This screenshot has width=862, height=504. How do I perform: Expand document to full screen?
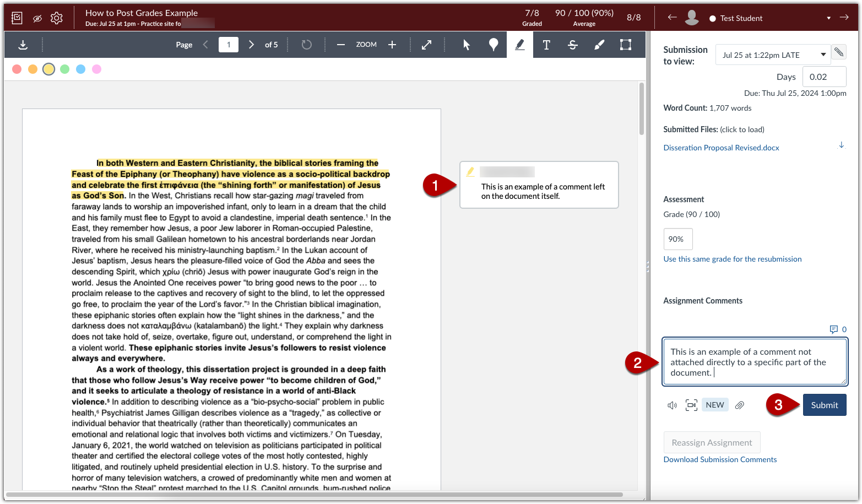426,45
